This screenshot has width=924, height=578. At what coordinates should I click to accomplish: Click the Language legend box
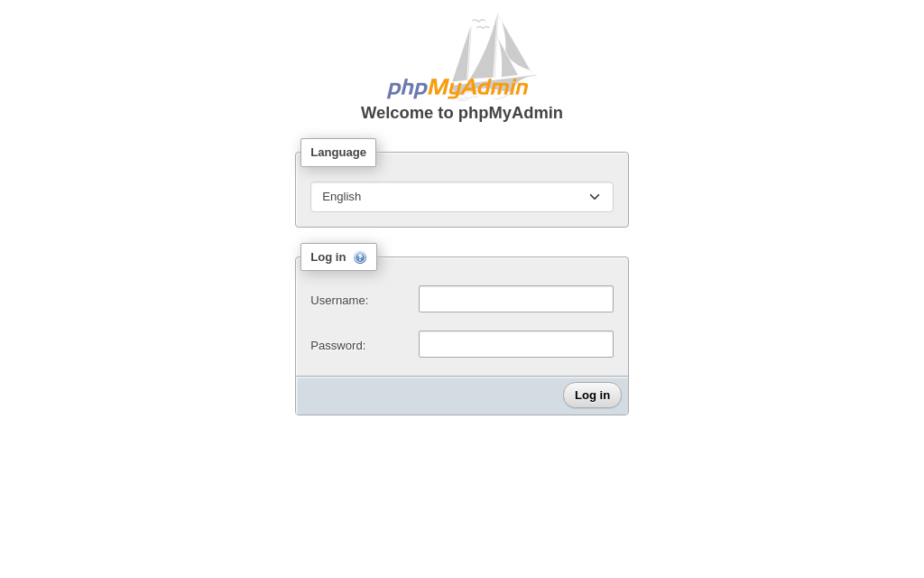[338, 153]
